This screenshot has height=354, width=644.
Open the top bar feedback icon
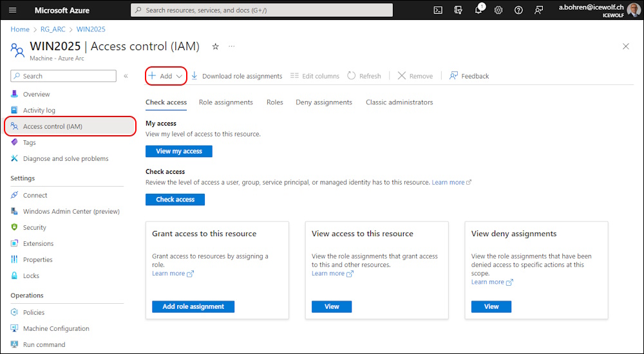(538, 10)
